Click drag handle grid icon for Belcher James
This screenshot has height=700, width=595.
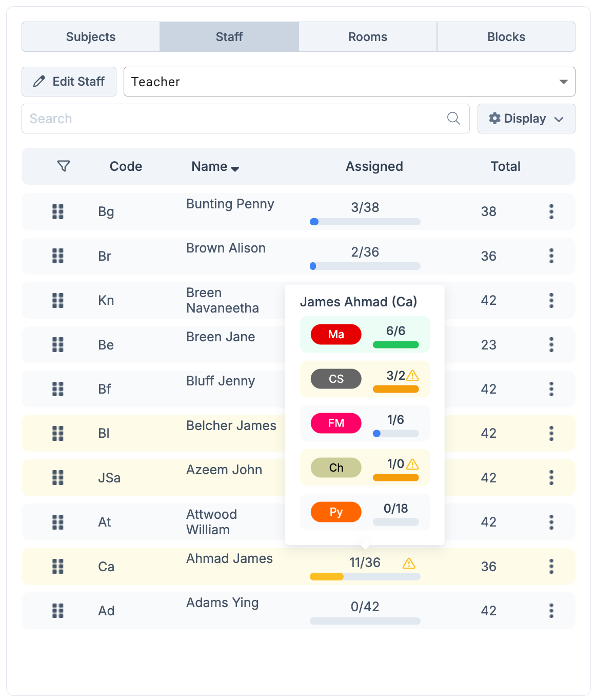pyautogui.click(x=58, y=433)
